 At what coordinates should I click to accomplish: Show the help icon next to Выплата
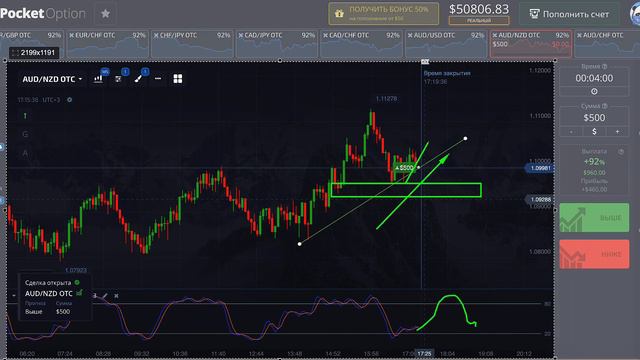point(621,151)
